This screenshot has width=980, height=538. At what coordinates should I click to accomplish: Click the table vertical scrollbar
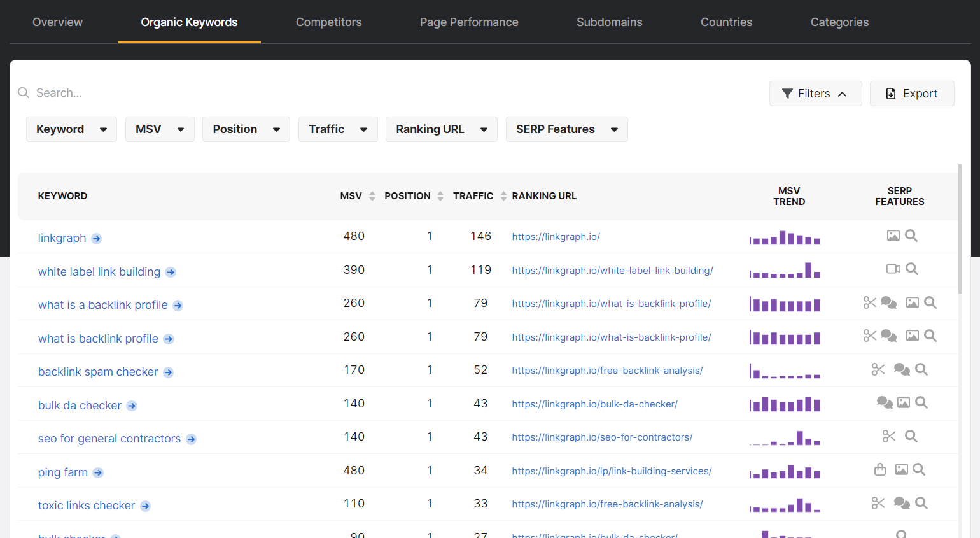(x=960, y=229)
